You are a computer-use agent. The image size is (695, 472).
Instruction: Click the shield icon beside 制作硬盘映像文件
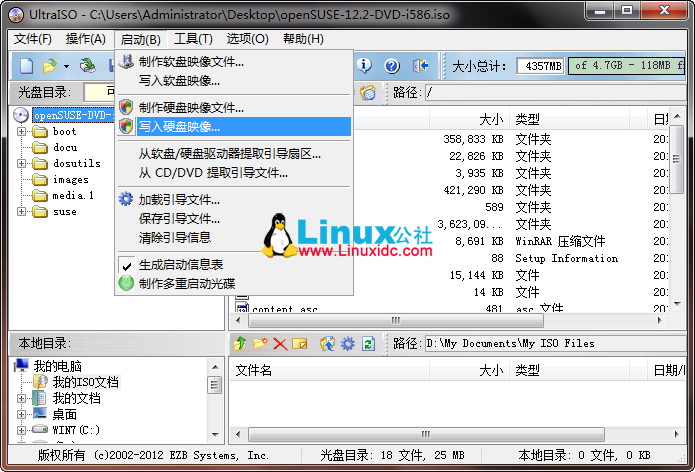tap(126, 107)
